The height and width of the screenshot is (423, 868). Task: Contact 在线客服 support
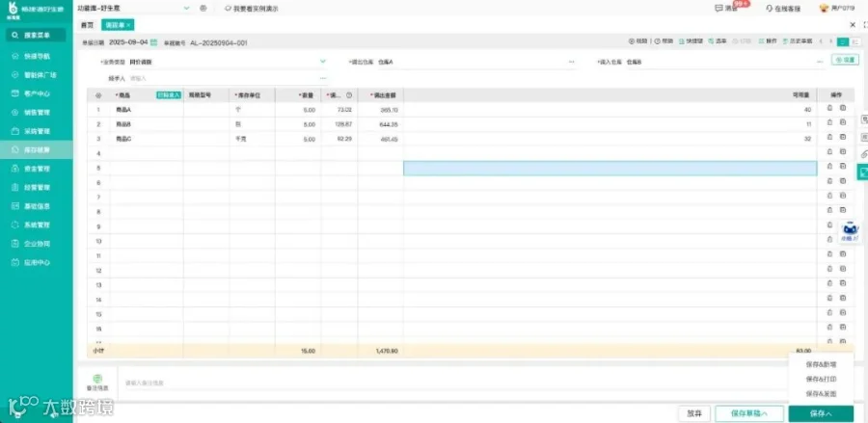[783, 9]
